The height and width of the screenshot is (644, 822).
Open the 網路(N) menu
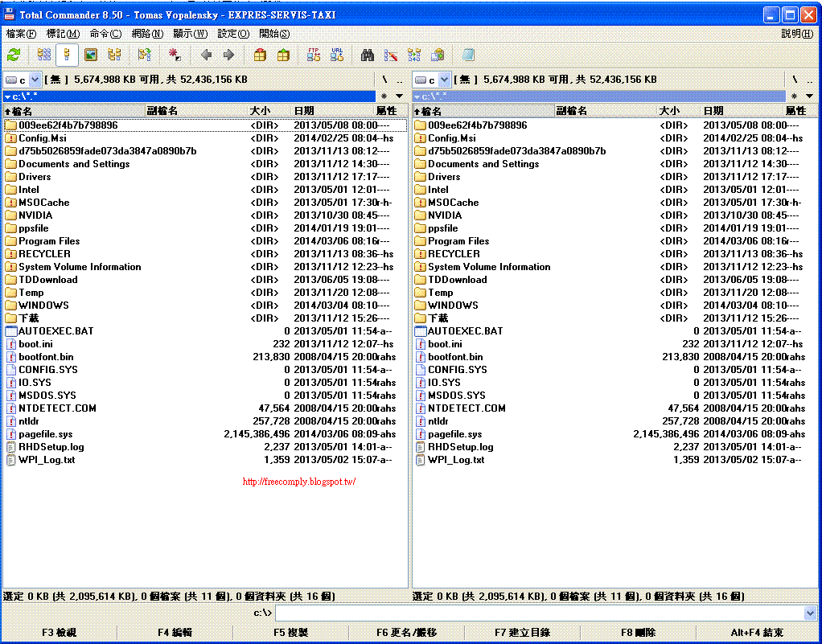pos(147,34)
